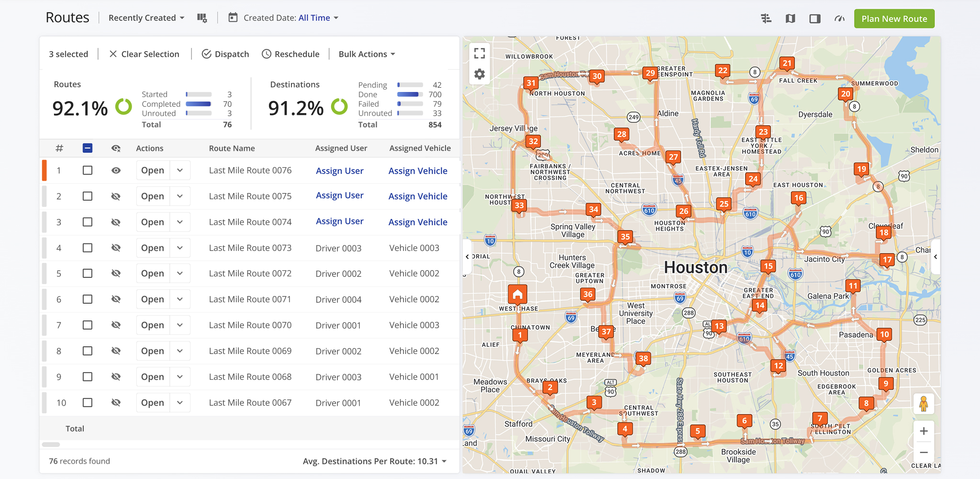This screenshot has width=980, height=479.
Task: Click the map zoom-in control
Action: tap(924, 431)
